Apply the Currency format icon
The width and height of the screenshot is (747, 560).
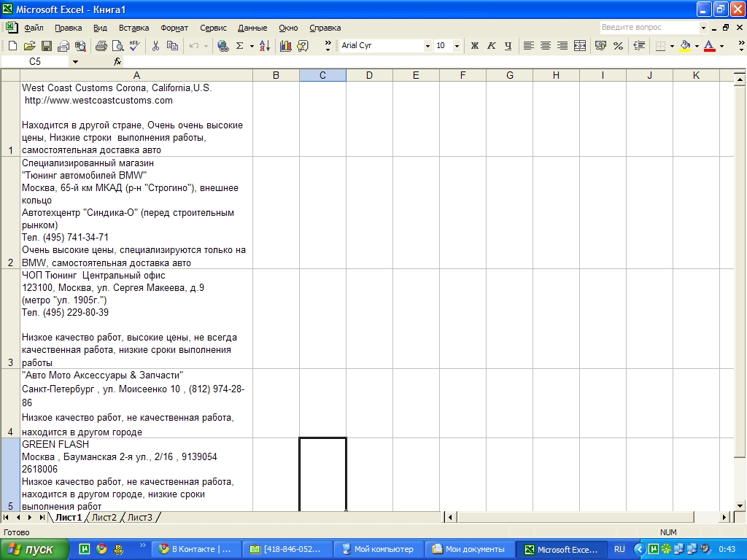point(601,46)
